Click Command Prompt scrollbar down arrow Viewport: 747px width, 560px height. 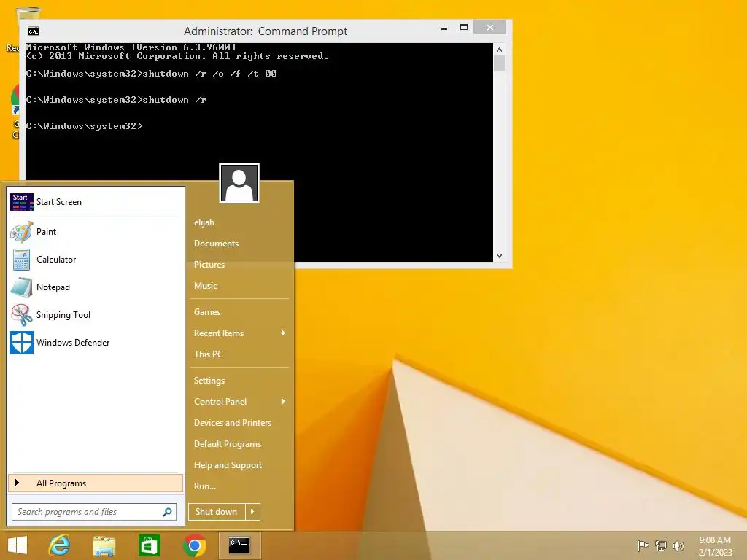(499, 256)
